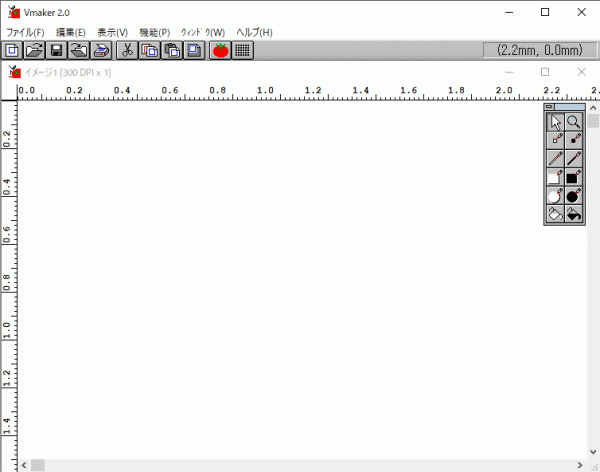Select the white dot pen tool
The width and height of the screenshot is (600, 472).
pyautogui.click(x=556, y=140)
